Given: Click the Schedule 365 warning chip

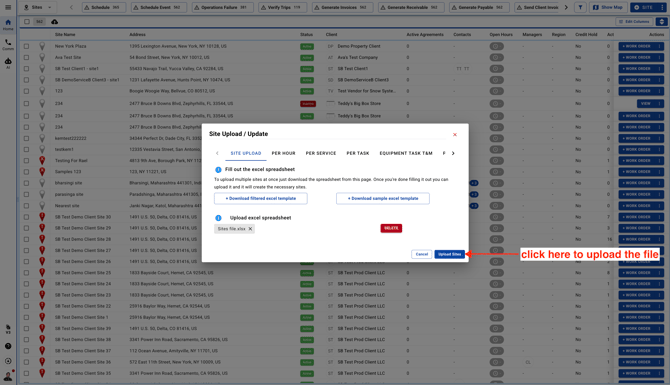Looking at the screenshot, I should tap(103, 7).
